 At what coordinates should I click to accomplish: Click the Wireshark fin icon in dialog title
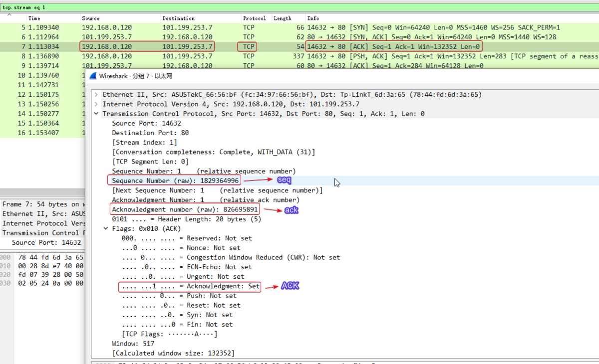point(94,76)
